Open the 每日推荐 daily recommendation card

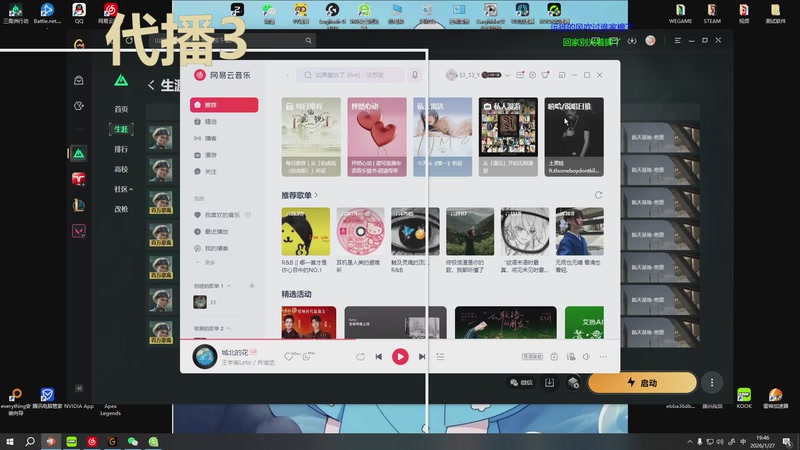pos(311,137)
